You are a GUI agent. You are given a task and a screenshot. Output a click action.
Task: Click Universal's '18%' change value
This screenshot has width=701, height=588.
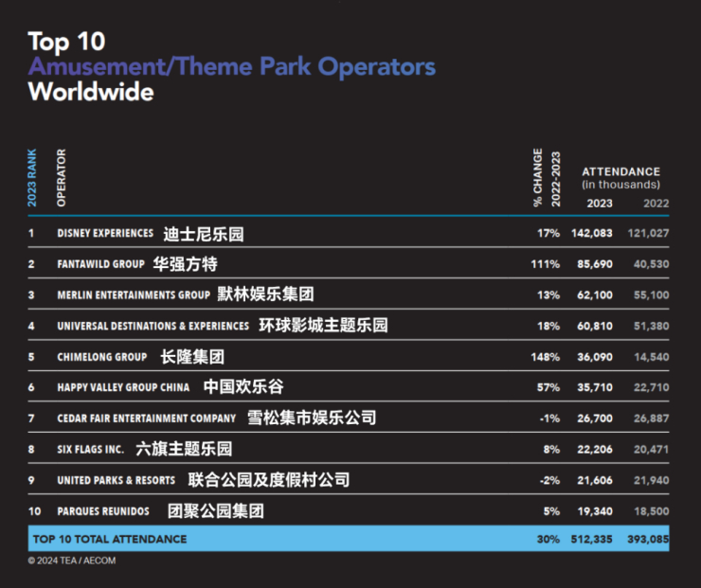tap(548, 326)
